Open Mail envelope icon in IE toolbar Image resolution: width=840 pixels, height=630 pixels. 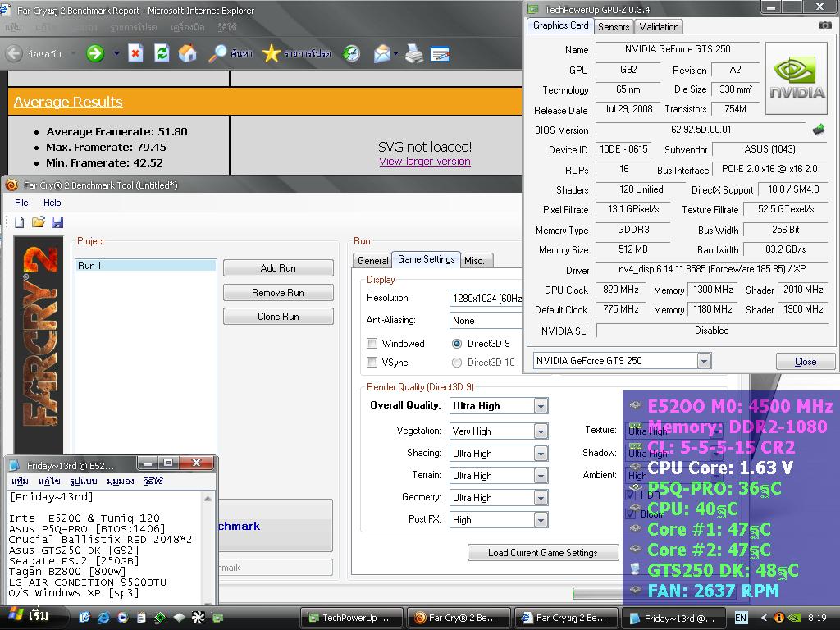point(382,53)
